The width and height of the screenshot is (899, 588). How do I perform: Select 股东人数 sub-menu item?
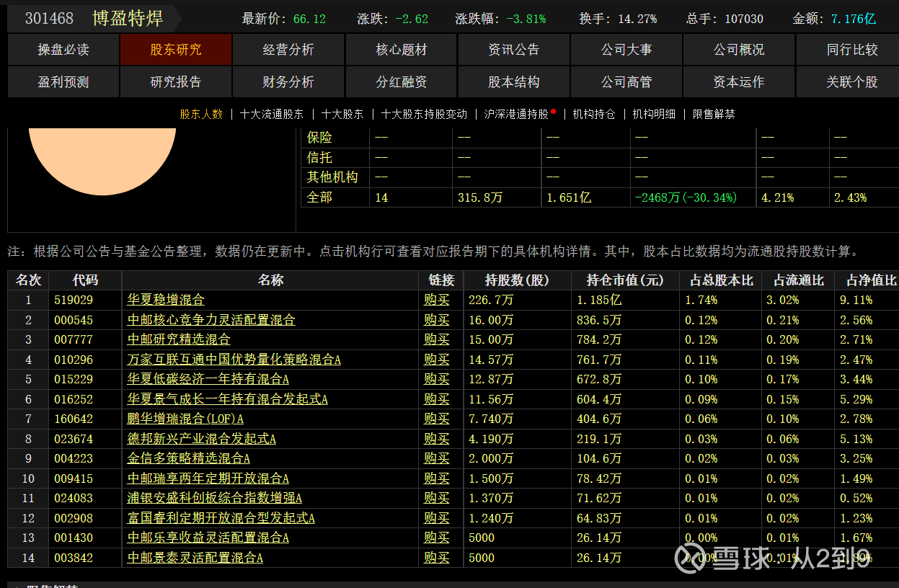pos(201,114)
